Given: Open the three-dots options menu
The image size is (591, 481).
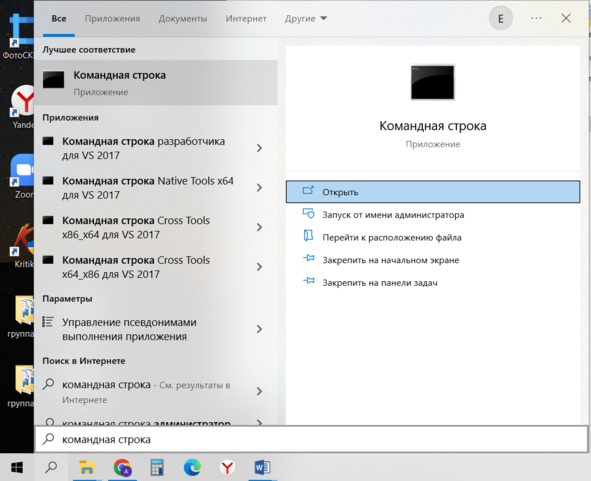Looking at the screenshot, I should (536, 18).
